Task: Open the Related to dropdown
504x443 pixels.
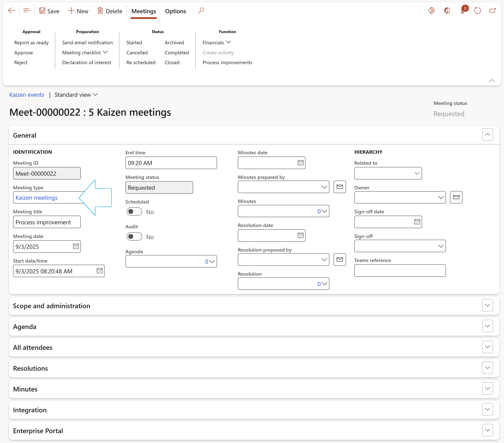Action: (417, 173)
